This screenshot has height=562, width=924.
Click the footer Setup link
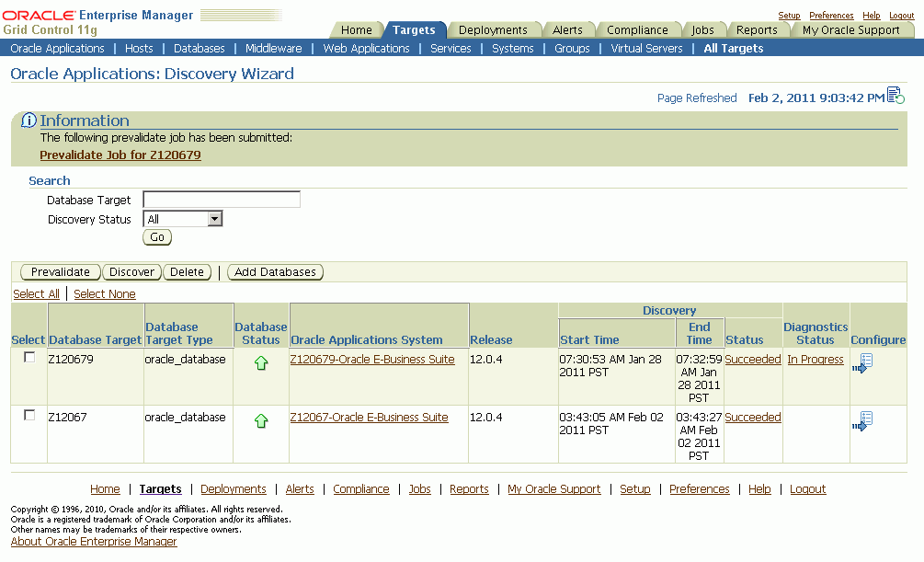(x=634, y=488)
